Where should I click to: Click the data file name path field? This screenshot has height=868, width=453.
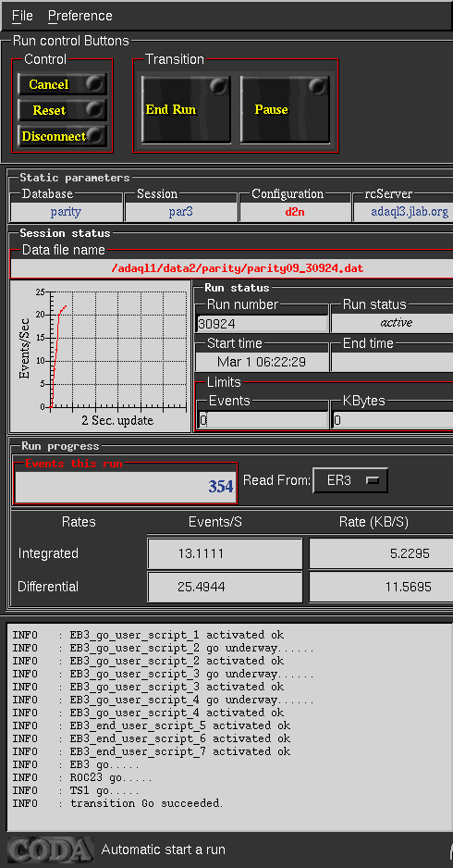point(232,268)
